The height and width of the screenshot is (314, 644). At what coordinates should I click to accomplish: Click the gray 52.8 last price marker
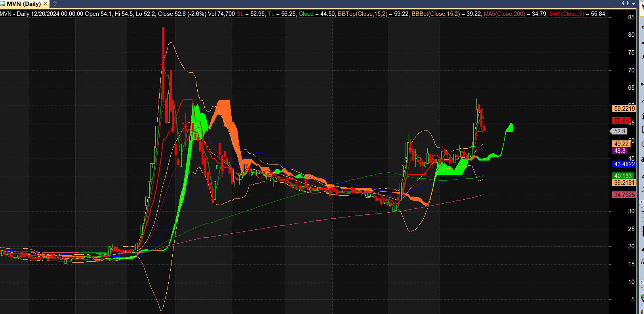point(619,131)
